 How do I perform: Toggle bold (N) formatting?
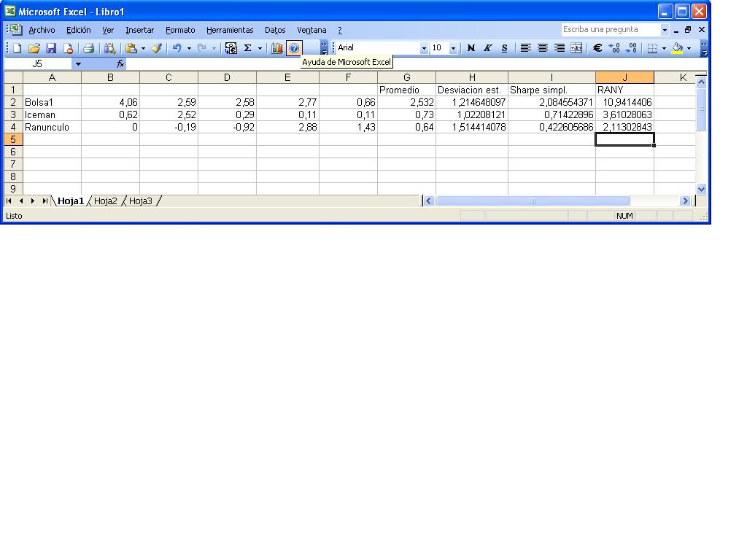[x=471, y=48]
